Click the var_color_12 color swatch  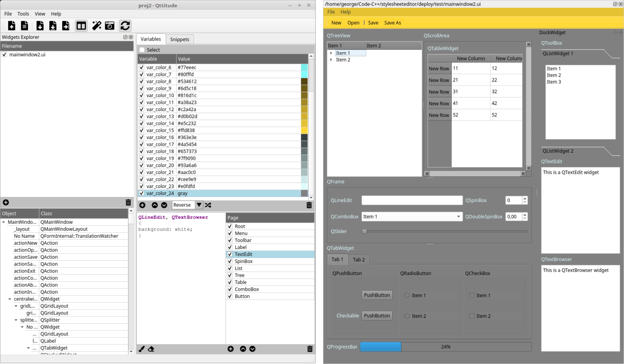click(304, 109)
